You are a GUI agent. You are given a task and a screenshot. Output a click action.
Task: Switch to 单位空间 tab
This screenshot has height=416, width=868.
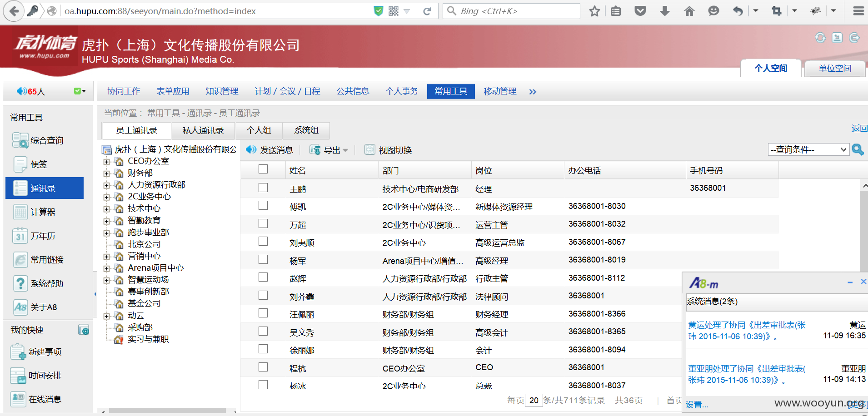835,69
